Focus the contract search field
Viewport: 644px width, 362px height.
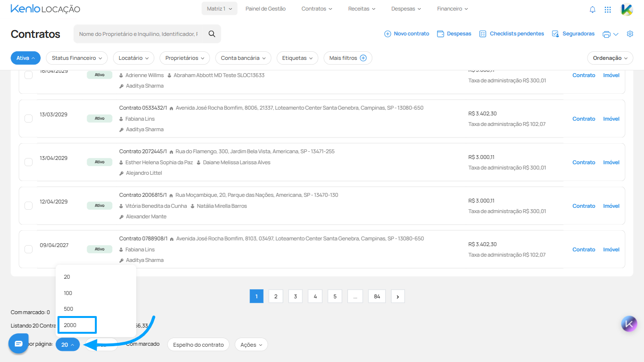139,34
